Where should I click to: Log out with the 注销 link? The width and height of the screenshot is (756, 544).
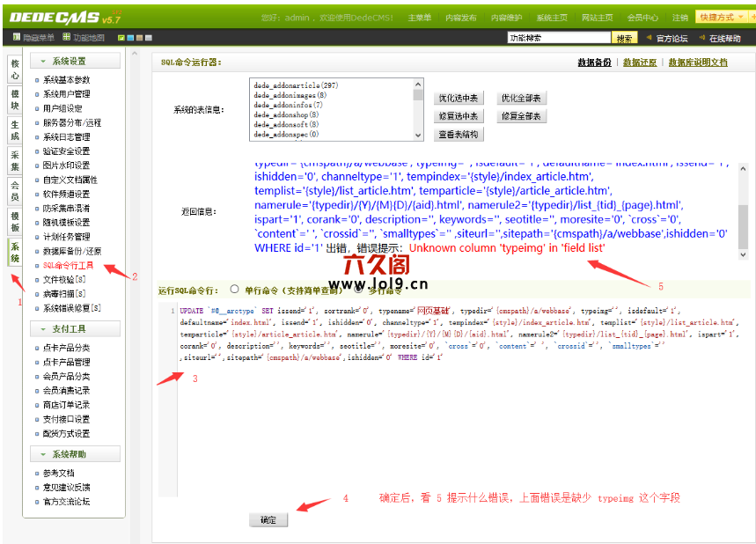click(680, 18)
